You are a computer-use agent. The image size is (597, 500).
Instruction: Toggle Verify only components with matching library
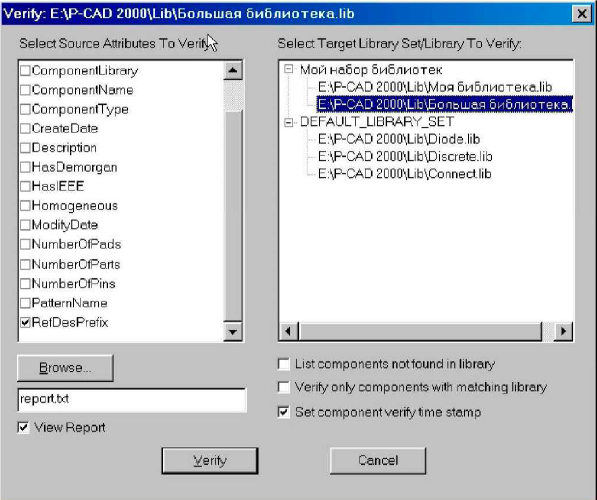click(x=284, y=387)
